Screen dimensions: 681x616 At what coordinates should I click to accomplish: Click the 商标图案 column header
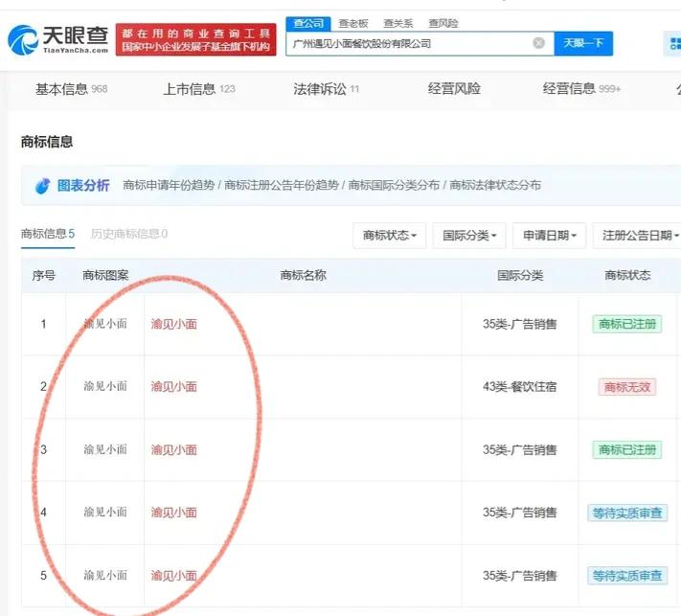[x=105, y=275]
